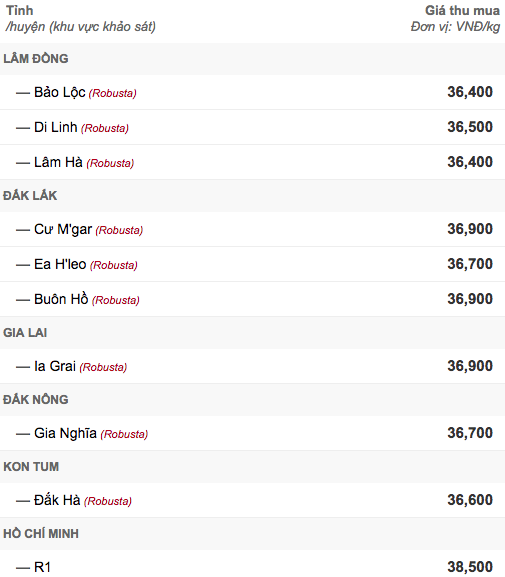The image size is (505, 577).
Task: Select the Lâm Hà Robusta row
Action: coord(252,162)
